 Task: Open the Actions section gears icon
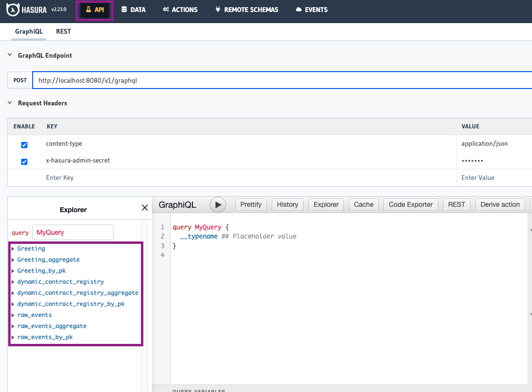pyautogui.click(x=166, y=10)
